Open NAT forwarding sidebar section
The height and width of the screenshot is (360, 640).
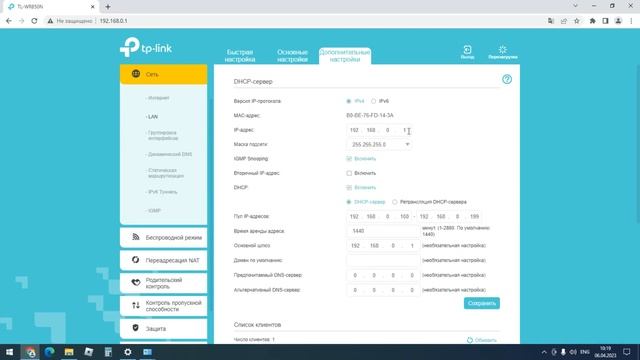pyautogui.click(x=164, y=260)
